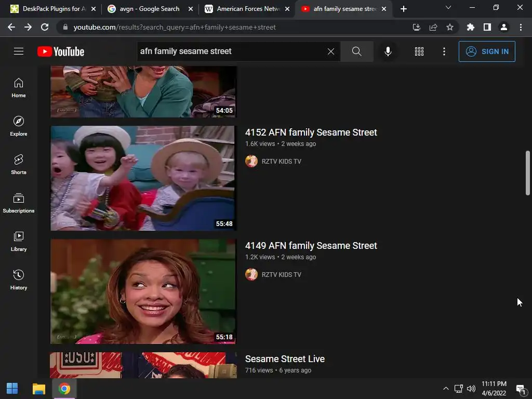
Task: Open Explore in sidebar
Action: (19, 126)
